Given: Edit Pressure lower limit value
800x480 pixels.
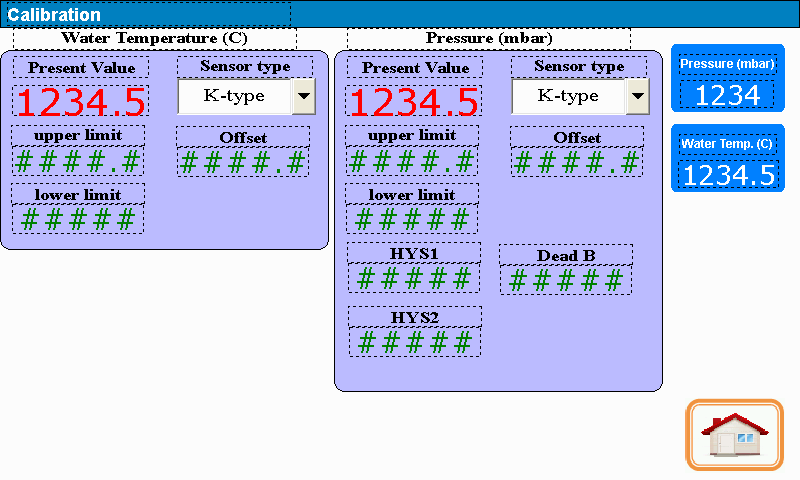Looking at the screenshot, I should pos(412,219).
